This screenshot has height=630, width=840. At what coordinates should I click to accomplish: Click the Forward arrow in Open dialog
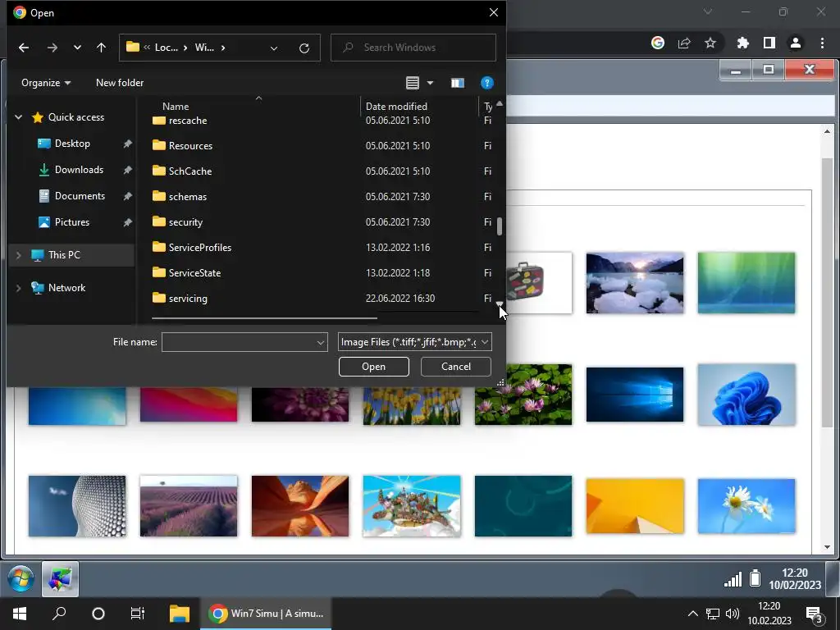pos(52,48)
